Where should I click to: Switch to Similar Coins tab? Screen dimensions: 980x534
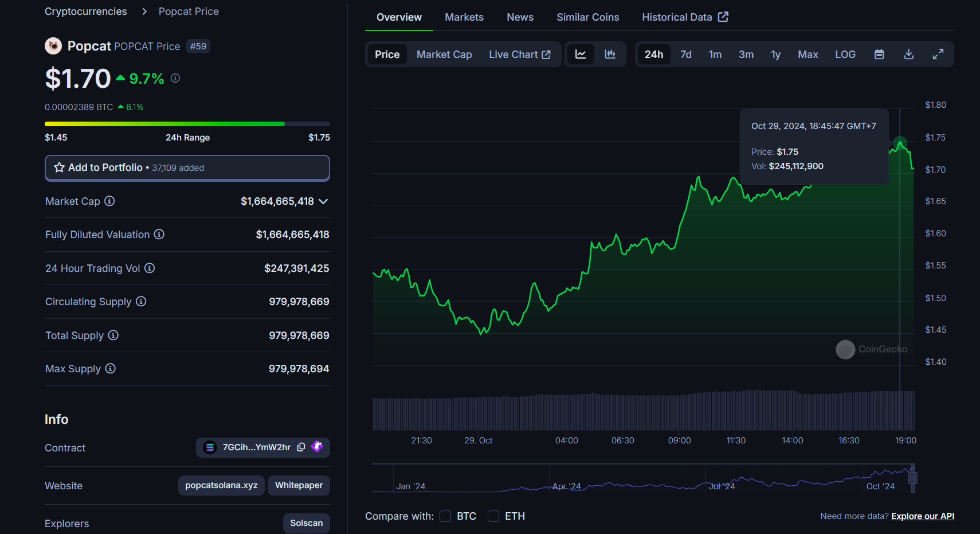587,17
